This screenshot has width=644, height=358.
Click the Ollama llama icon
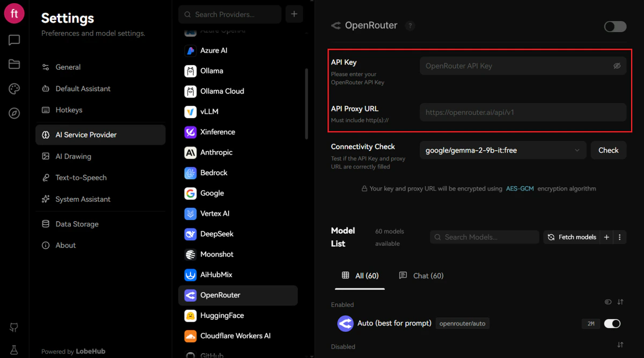click(x=191, y=71)
